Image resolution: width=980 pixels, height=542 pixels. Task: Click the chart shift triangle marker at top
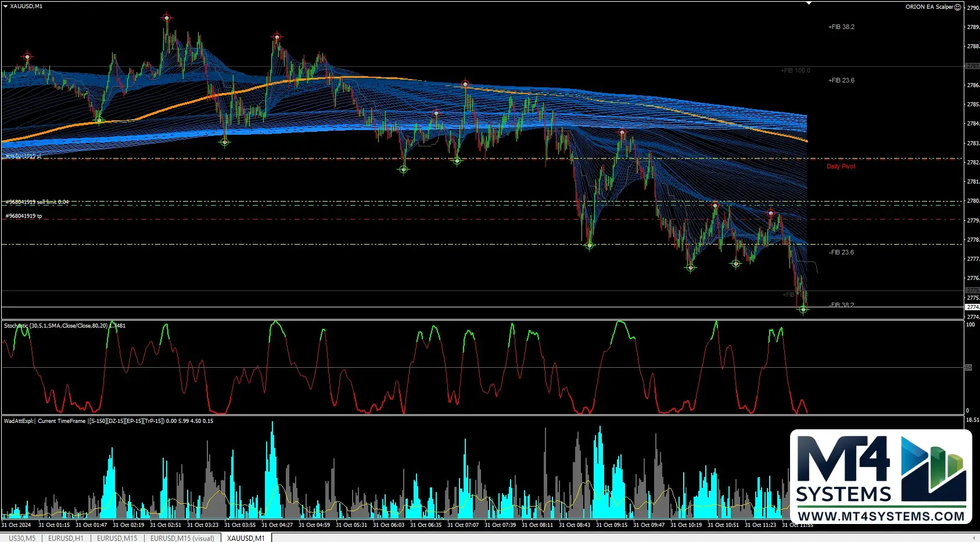tap(809, 3)
